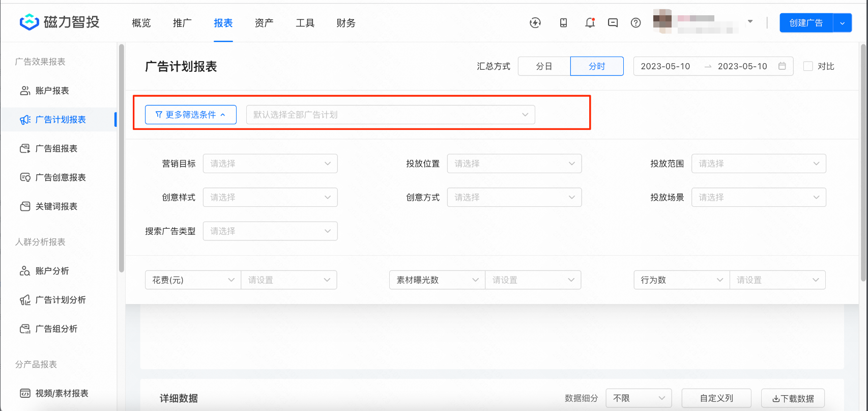This screenshot has width=868, height=411.
Task: Click the main page vertical scrollbar
Action: click(863, 163)
